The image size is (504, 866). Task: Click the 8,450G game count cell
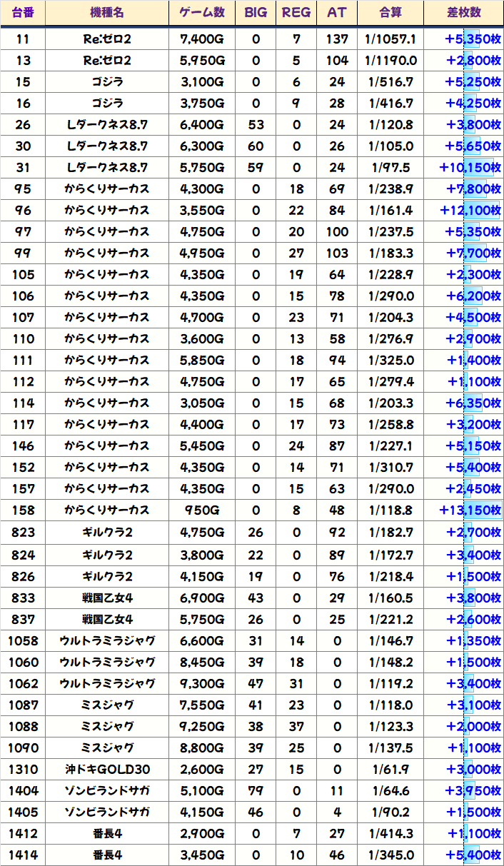click(x=203, y=662)
